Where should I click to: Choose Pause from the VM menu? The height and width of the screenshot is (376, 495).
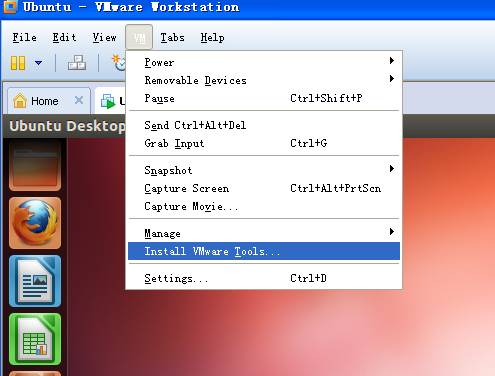click(x=264, y=98)
